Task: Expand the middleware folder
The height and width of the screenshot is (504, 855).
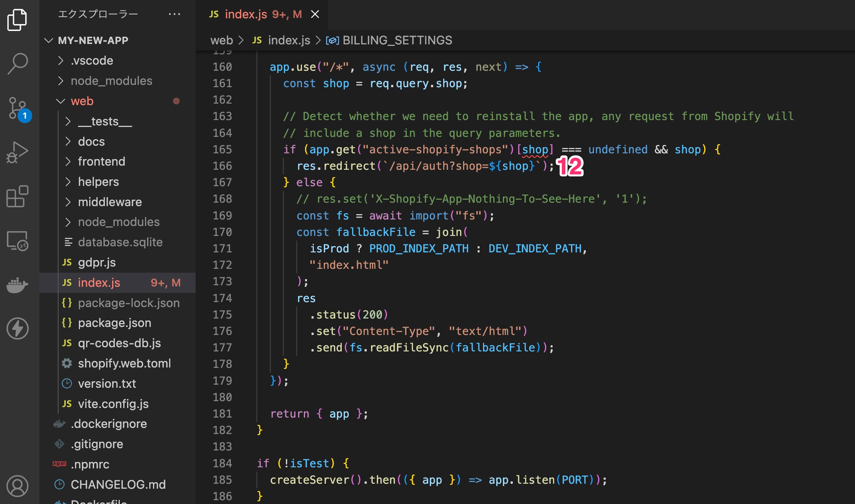Action: point(109,202)
